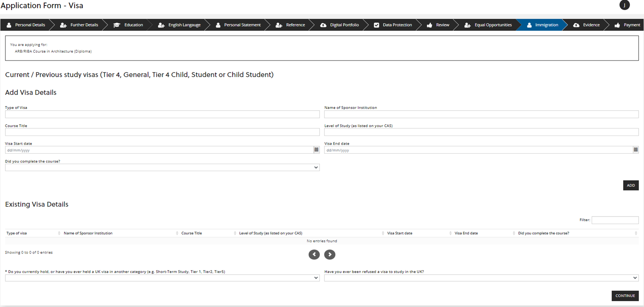Screen dimensions: 644x307
Task: Click the Data Protection checkmark icon
Action: pos(376,25)
